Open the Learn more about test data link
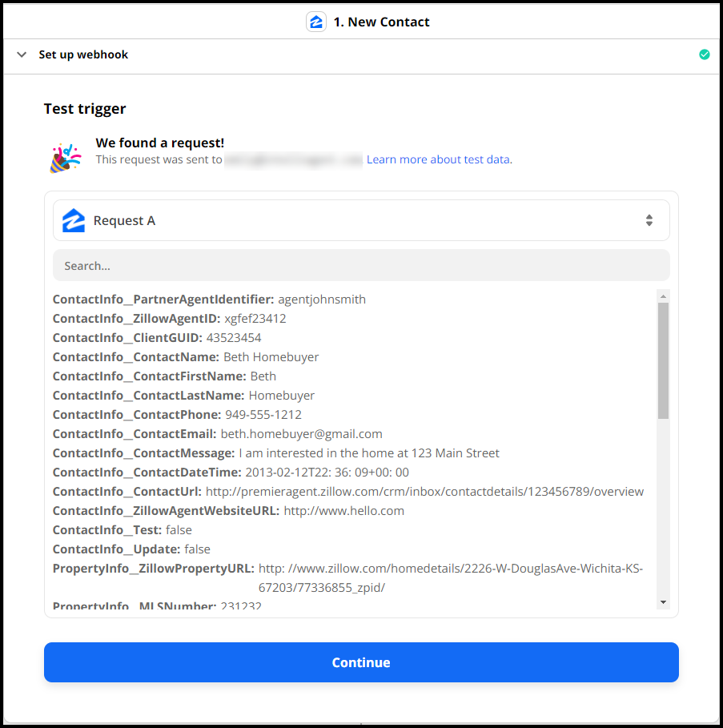This screenshot has height=728, width=723. click(439, 159)
